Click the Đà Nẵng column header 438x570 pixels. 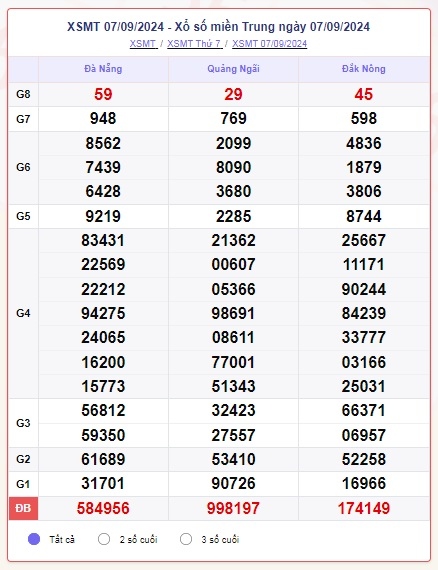(103, 69)
